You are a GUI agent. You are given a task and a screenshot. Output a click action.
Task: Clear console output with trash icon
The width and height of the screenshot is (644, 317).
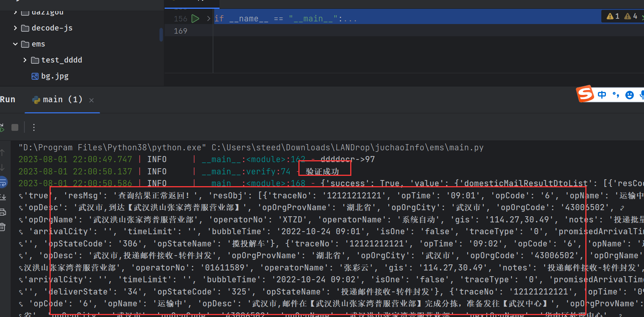[3, 227]
